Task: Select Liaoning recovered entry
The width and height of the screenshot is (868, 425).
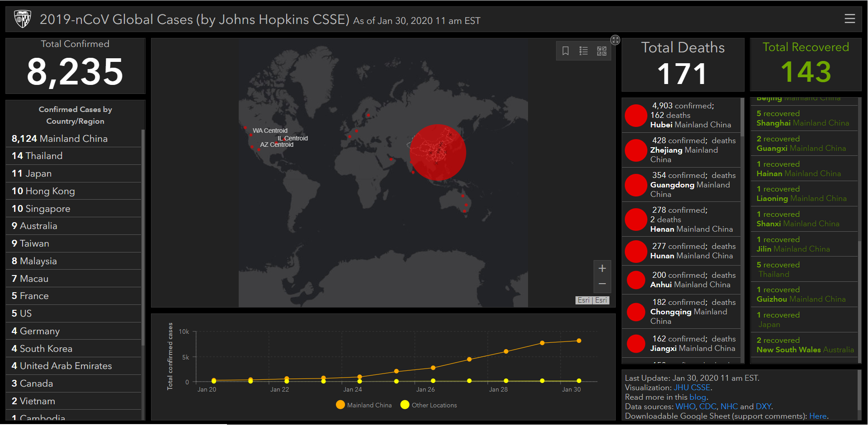Action: coord(804,194)
